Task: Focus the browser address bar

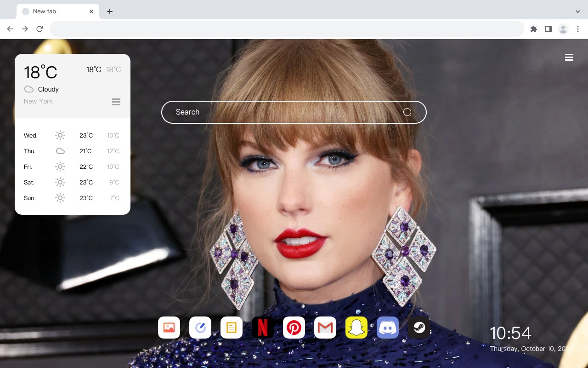Action: click(287, 29)
